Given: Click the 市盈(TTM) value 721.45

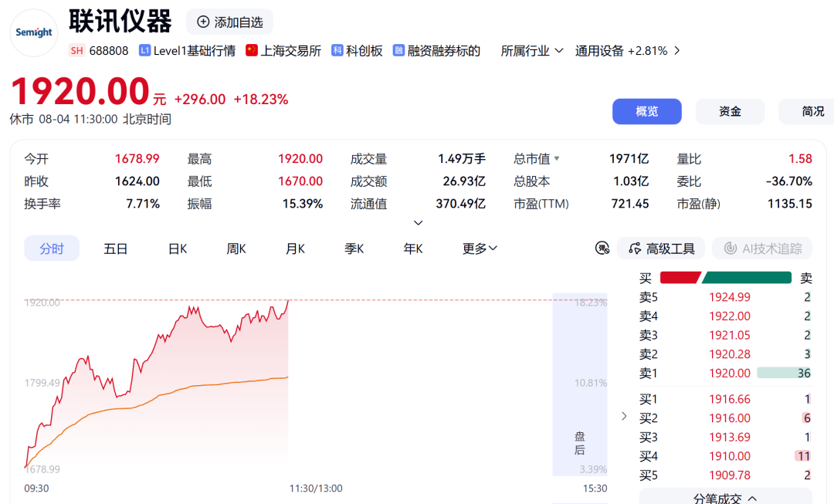Looking at the screenshot, I should click(630, 204).
